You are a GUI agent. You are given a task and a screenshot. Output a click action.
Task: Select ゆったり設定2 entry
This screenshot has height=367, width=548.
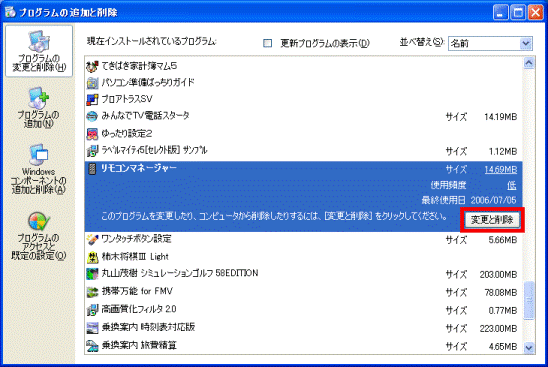[x=303, y=134]
